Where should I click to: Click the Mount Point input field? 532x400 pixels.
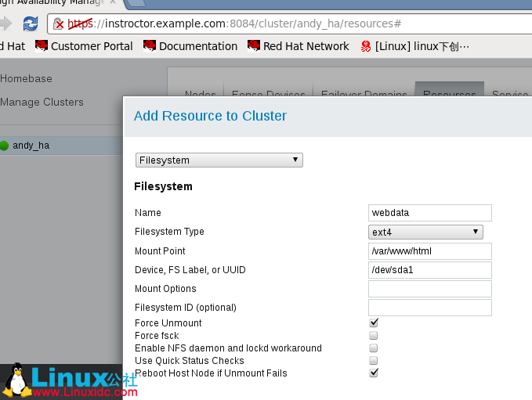point(429,251)
